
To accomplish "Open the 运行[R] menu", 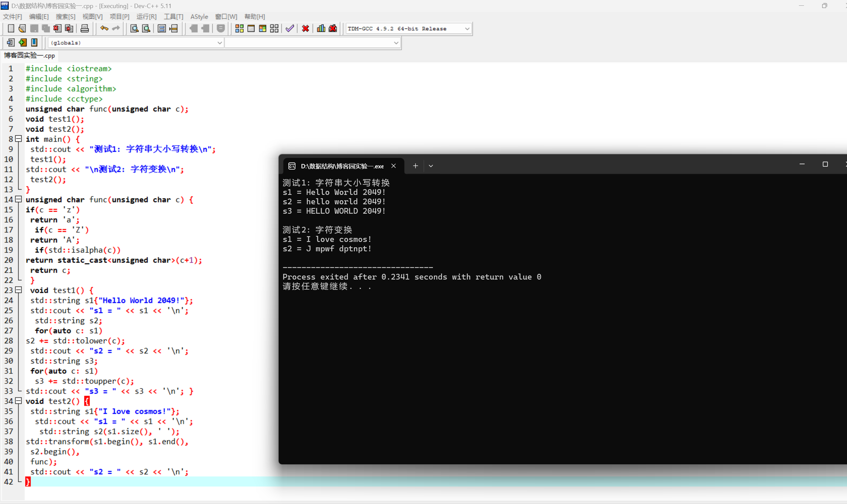I will click(146, 17).
